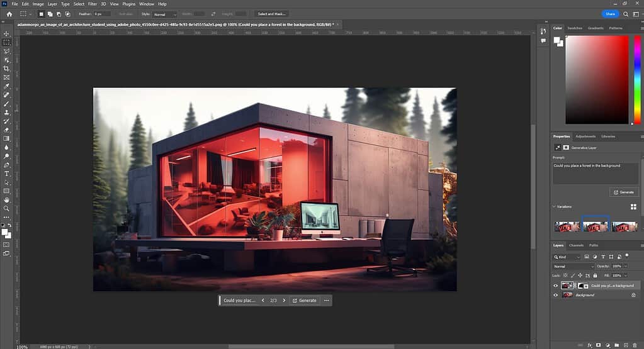Choose Add to selection mode in options bar
Image resolution: width=644 pixels, height=349 pixels.
point(50,14)
